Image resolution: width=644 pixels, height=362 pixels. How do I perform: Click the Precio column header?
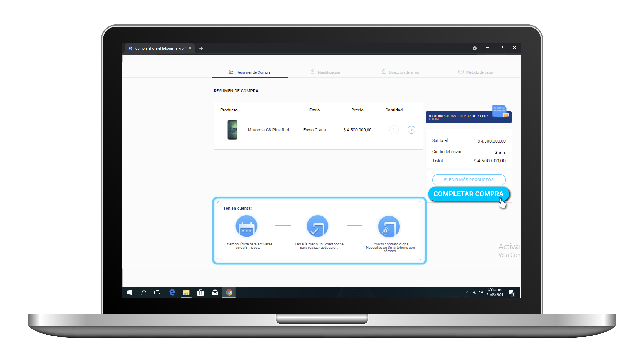pyautogui.click(x=357, y=110)
